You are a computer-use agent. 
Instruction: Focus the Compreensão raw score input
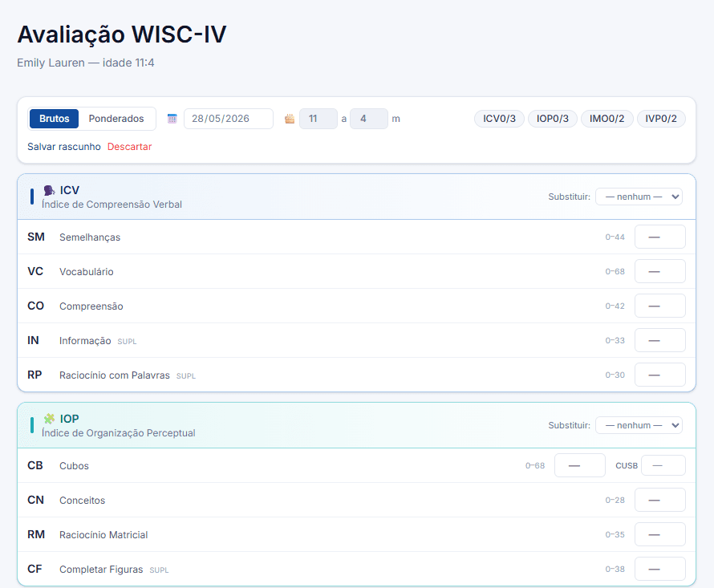[x=659, y=306]
